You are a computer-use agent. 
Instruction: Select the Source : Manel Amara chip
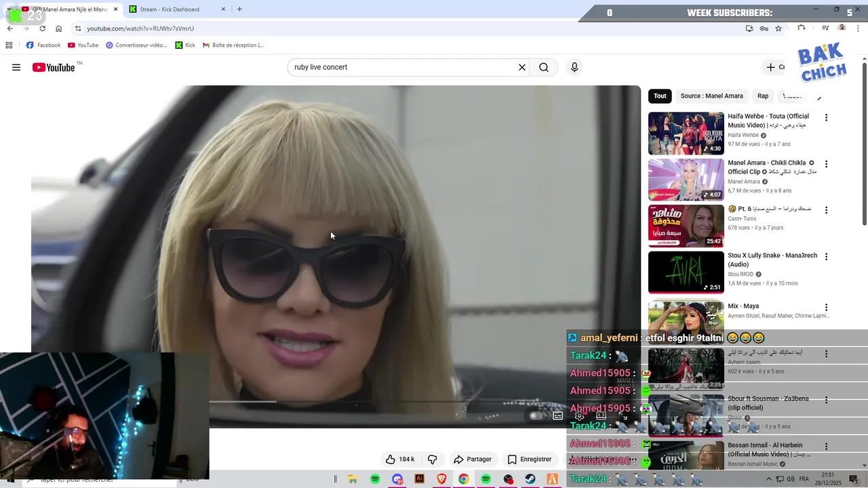[711, 96]
